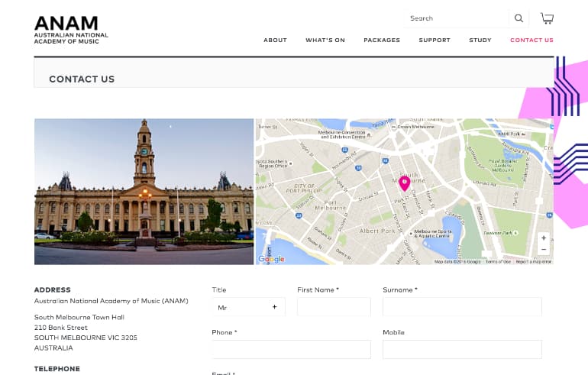This screenshot has width=588, height=375.
Task: Click the pink location pin on map
Action: click(x=404, y=183)
